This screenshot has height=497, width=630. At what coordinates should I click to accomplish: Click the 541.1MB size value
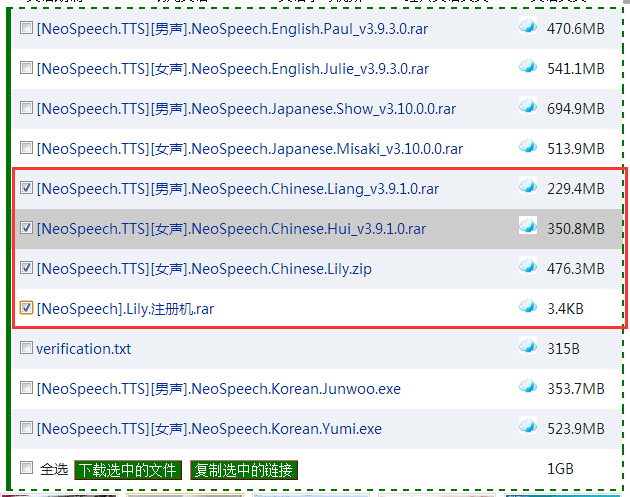(x=576, y=69)
